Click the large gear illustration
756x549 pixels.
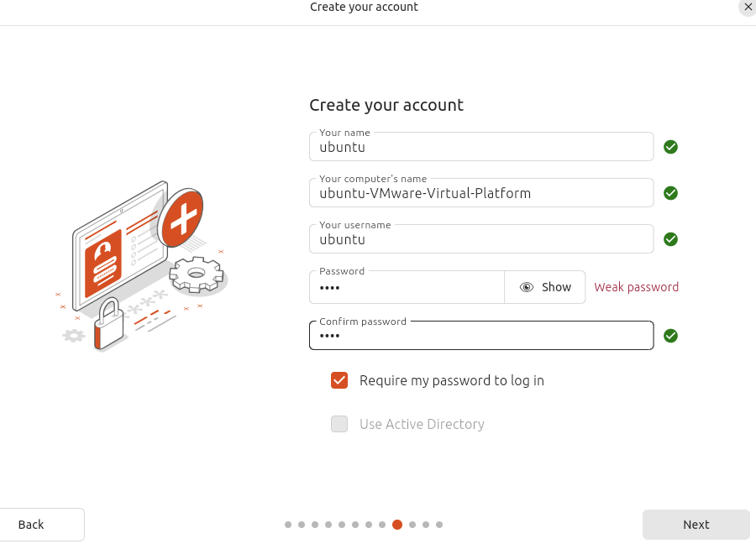coord(197,274)
